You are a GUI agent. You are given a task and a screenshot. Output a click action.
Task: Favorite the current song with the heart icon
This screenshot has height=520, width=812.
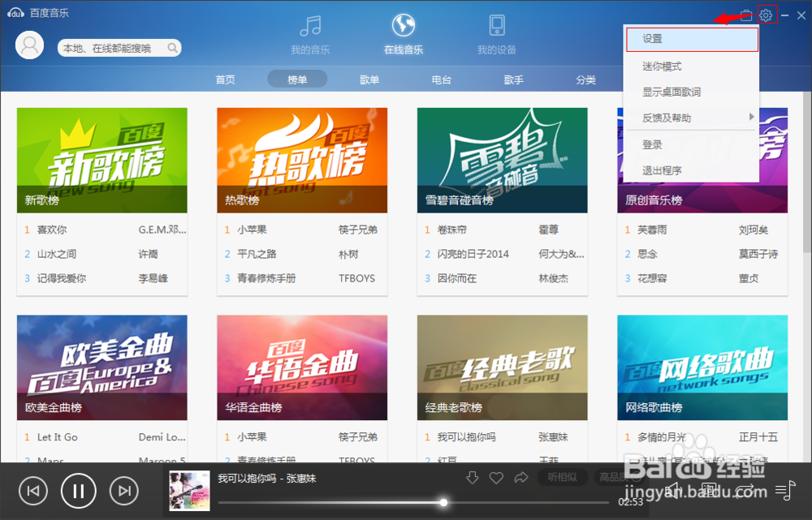point(497,478)
